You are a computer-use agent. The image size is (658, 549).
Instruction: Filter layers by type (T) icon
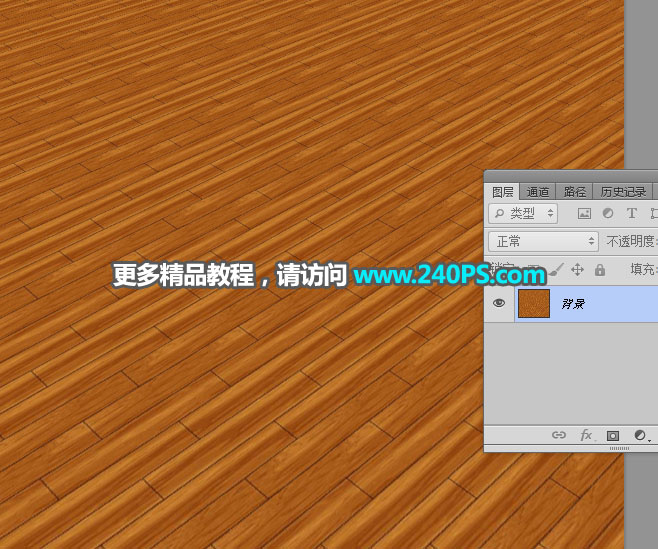coord(632,213)
